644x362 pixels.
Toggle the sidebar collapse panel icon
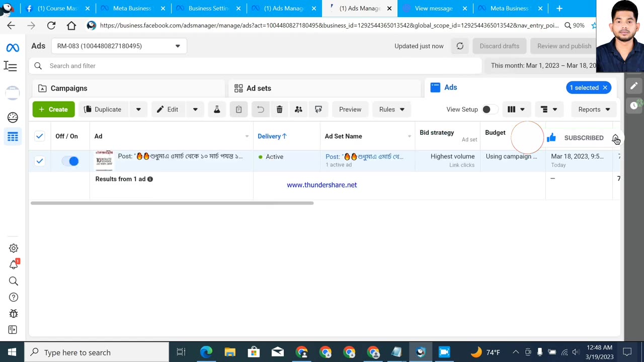pos(13,330)
